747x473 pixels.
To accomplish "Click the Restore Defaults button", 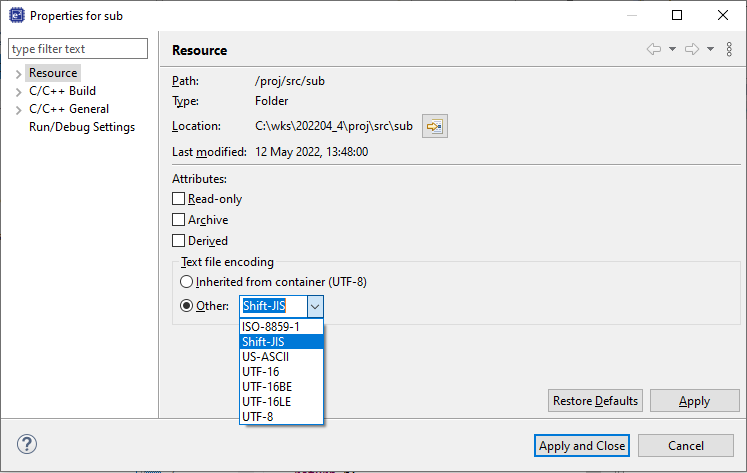I will [x=595, y=401].
